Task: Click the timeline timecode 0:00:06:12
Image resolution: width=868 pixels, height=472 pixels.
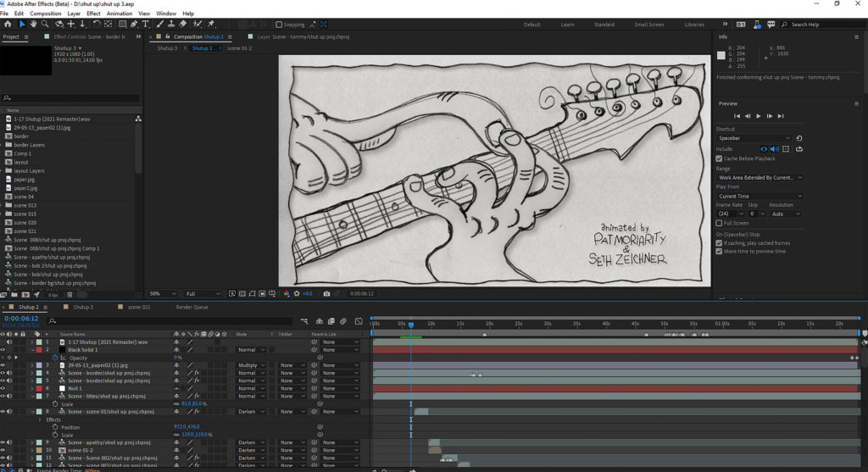Action: coord(21,319)
